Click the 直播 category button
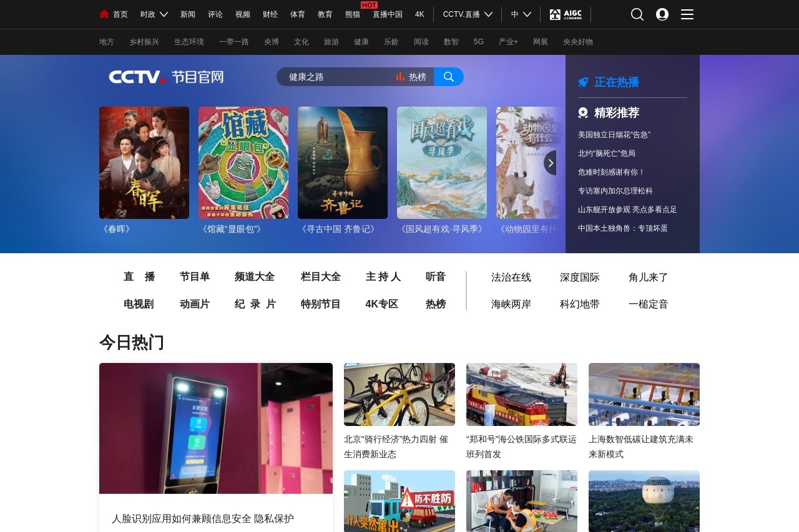 click(x=139, y=277)
